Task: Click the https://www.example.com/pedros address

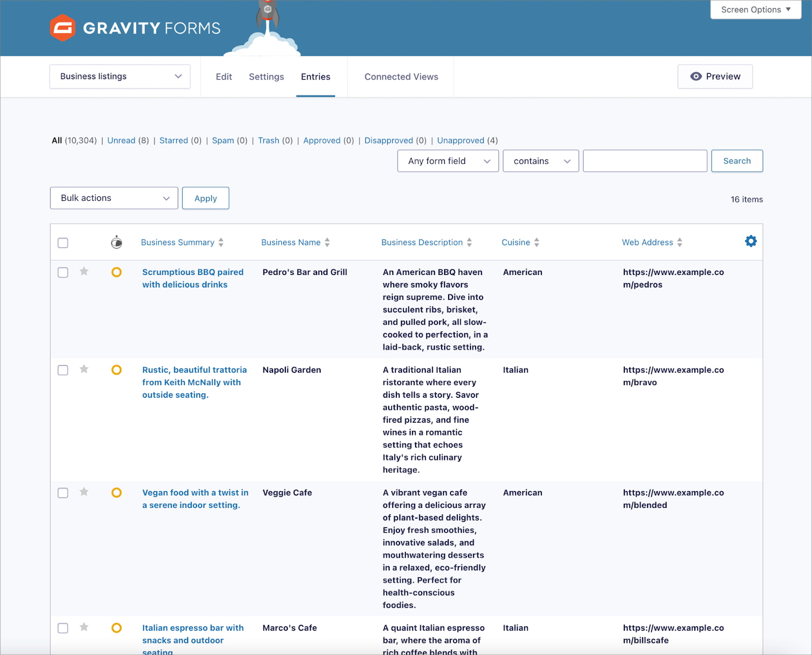Action: [x=673, y=278]
